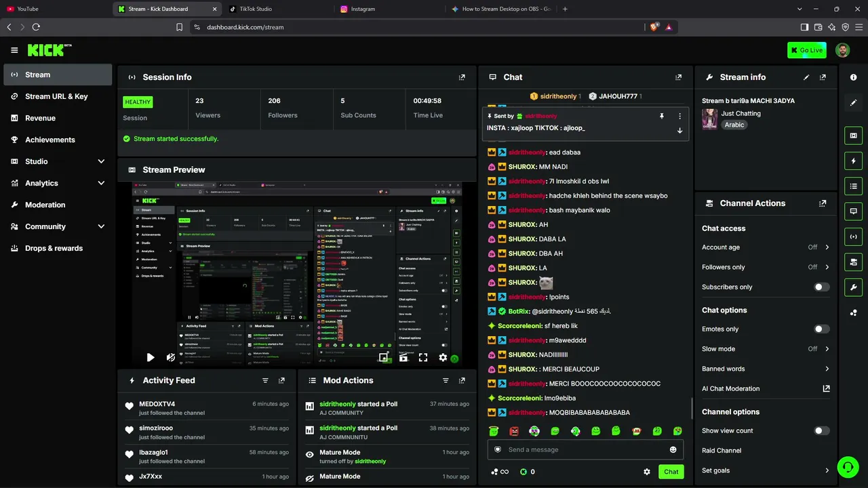868x488 pixels.
Task: Open the user profile avatar
Action: (x=842, y=50)
